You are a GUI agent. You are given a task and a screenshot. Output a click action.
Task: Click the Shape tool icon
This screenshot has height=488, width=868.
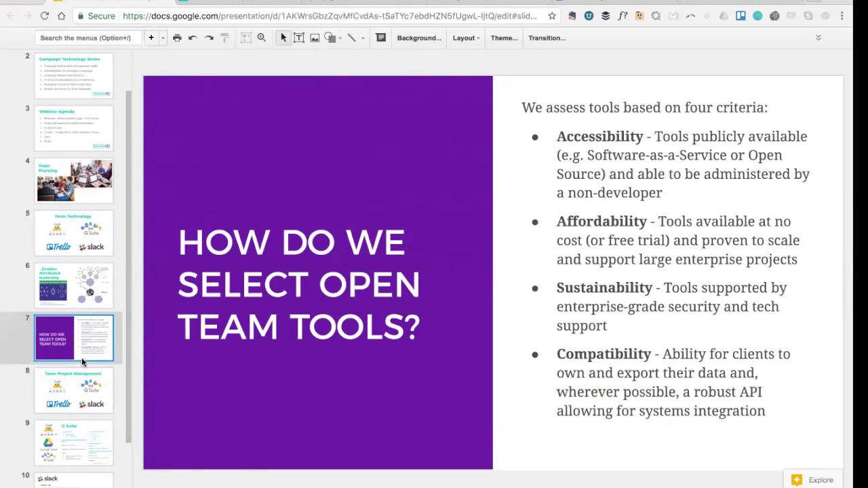pos(330,38)
